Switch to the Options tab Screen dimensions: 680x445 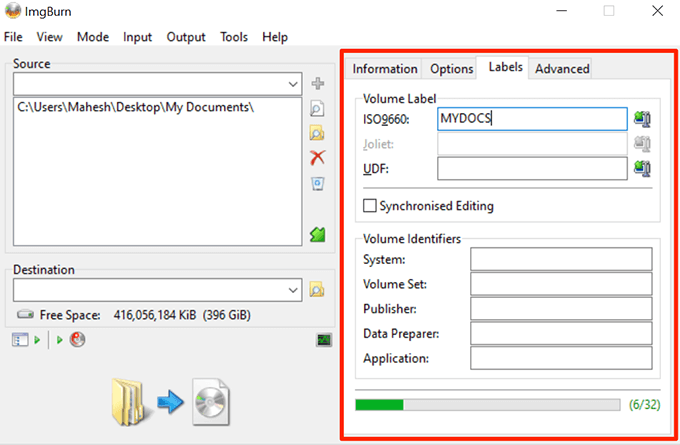click(451, 69)
